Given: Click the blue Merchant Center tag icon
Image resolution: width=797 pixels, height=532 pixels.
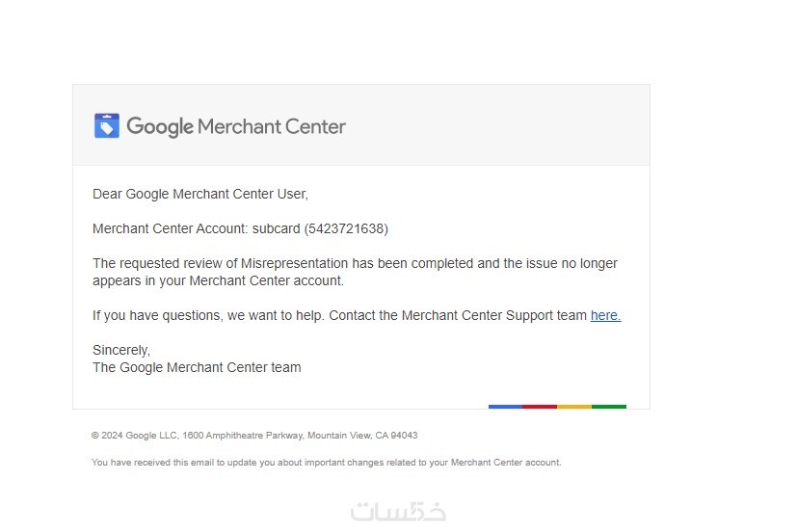Looking at the screenshot, I should click(x=107, y=125).
